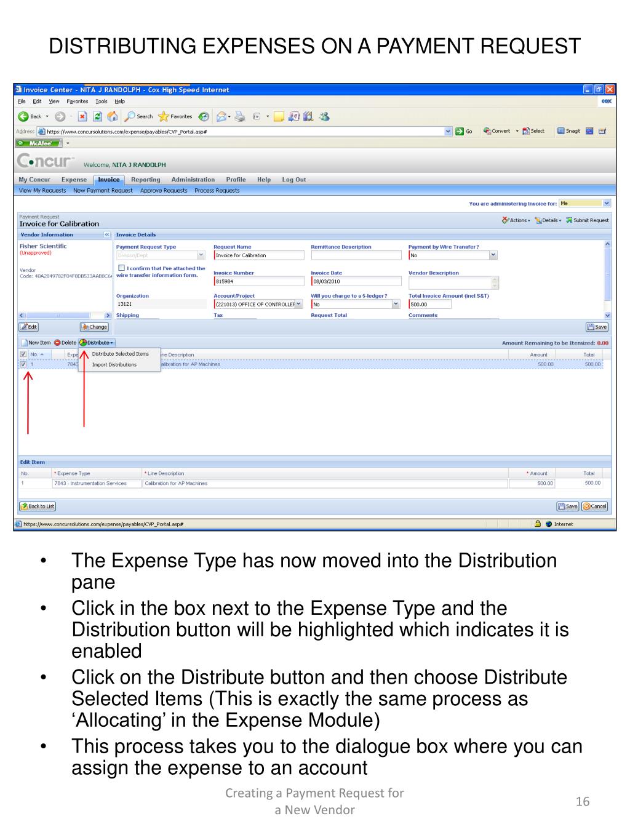Refresh the page using the green refresh icon

click(x=97, y=116)
